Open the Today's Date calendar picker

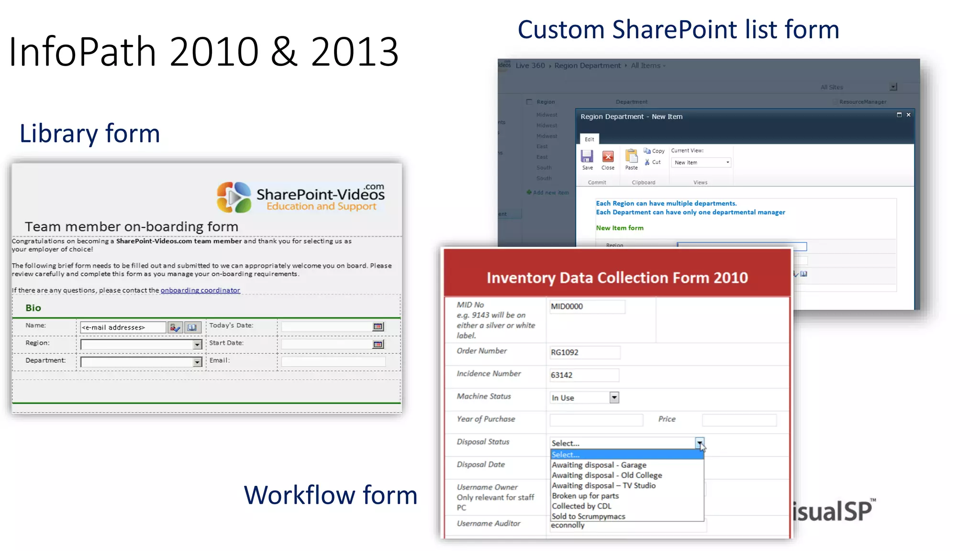tap(378, 327)
